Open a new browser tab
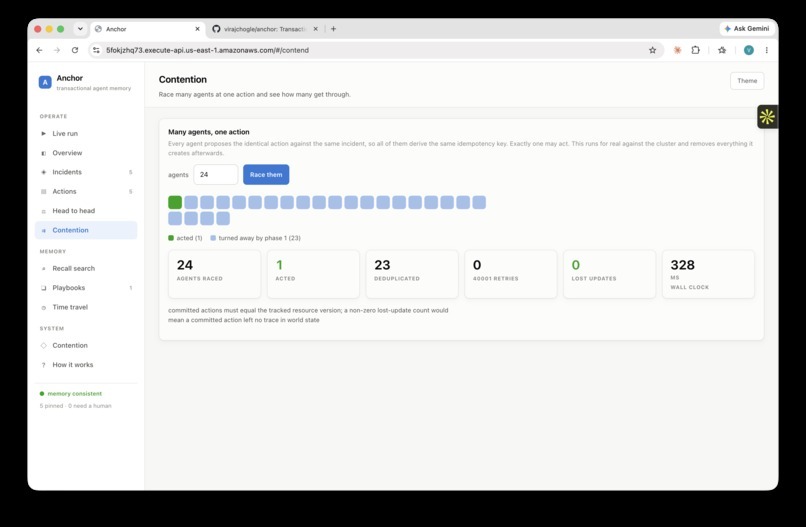Image resolution: width=806 pixels, height=527 pixels. tap(333, 29)
